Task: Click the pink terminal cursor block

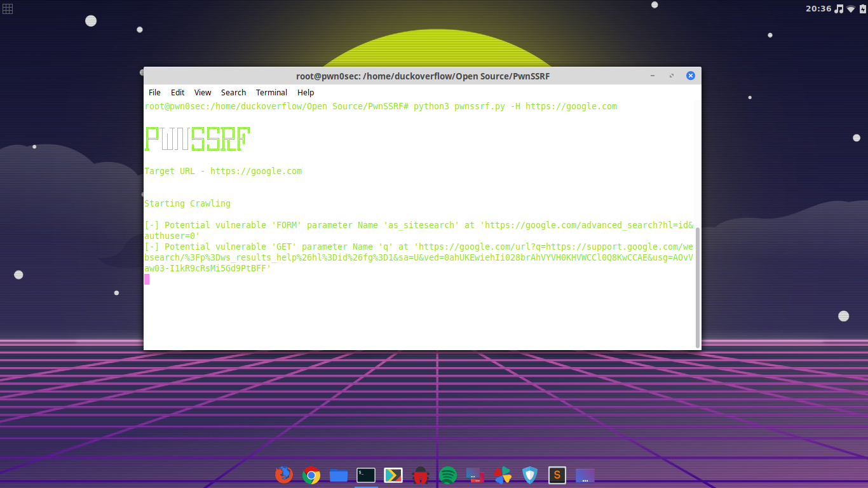Action: 147,279
